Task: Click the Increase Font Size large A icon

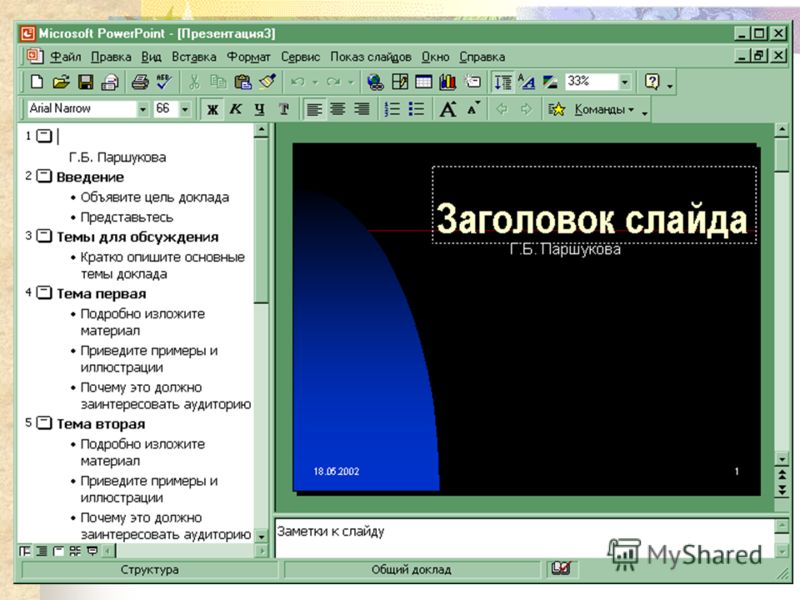Action: point(448,109)
